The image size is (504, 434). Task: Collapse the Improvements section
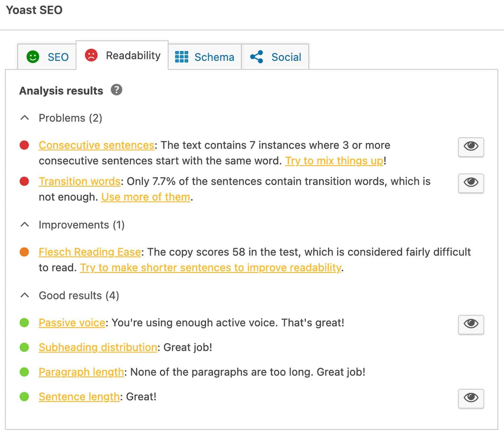tap(24, 225)
